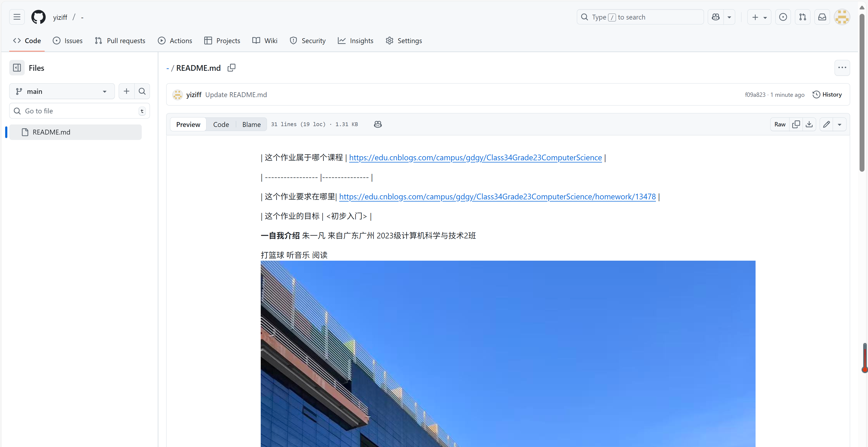868x447 pixels.
Task: Open the homework/13478 cnblogs link
Action: [497, 197]
